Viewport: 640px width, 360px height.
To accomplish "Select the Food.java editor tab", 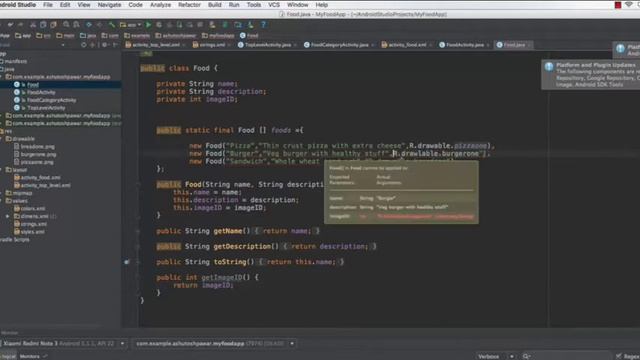I will pyautogui.click(x=514, y=45).
